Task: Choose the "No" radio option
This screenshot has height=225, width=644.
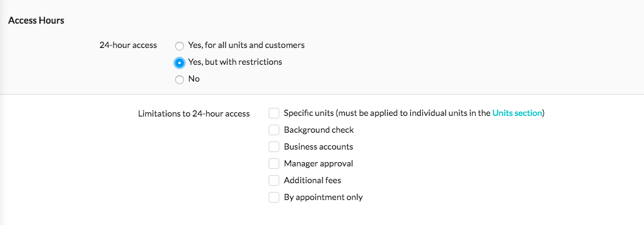Action: pyautogui.click(x=180, y=80)
